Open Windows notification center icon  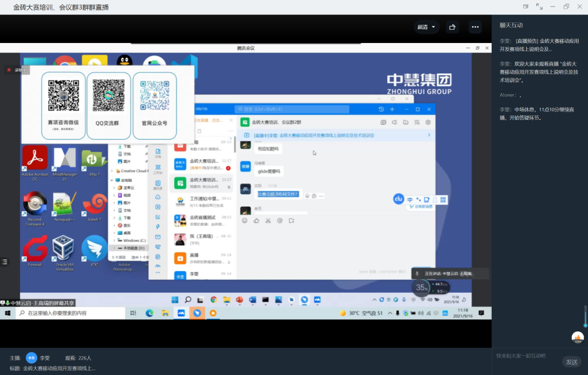(x=481, y=313)
